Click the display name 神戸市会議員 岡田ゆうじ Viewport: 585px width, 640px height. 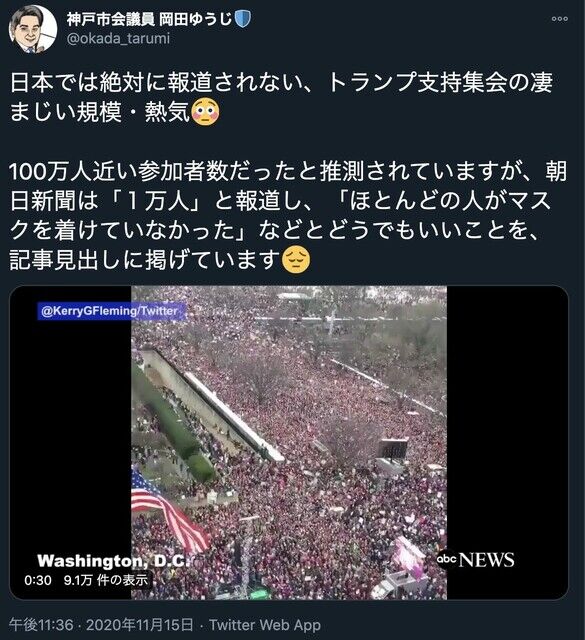150,19
